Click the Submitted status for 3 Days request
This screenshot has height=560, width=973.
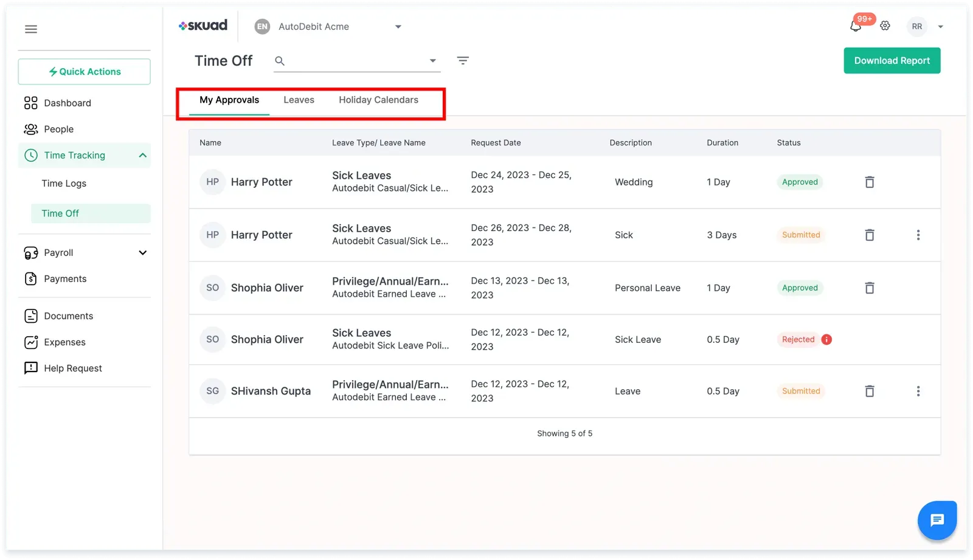tap(801, 235)
